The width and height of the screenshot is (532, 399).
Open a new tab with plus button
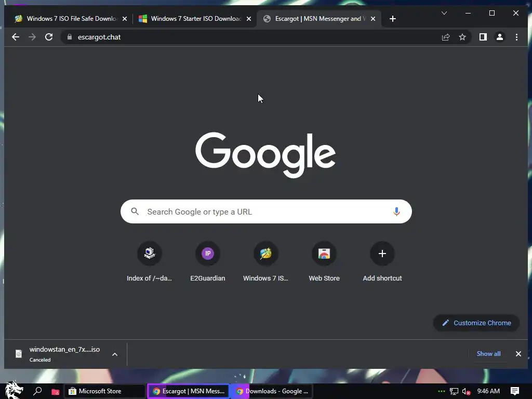(x=393, y=19)
